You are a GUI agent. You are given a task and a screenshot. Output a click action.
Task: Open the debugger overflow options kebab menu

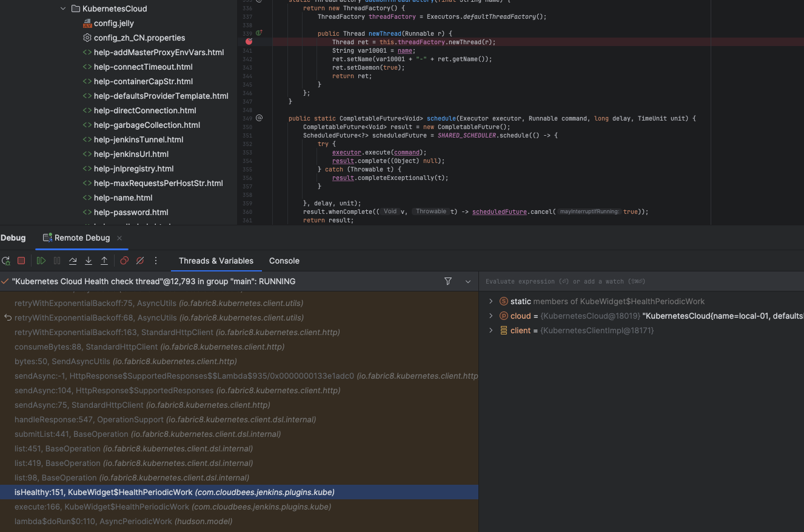pyautogui.click(x=156, y=261)
